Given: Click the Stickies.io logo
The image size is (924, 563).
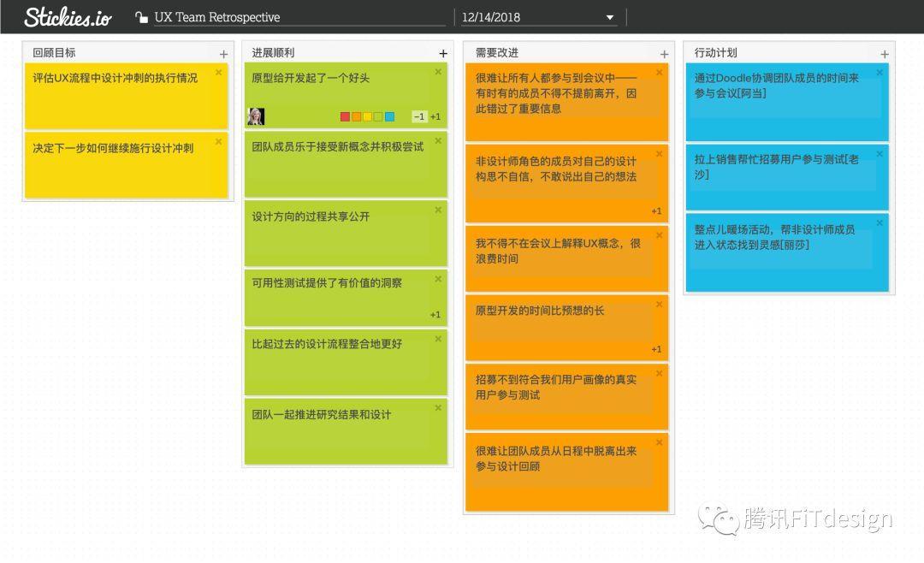Looking at the screenshot, I should pyautogui.click(x=68, y=16).
